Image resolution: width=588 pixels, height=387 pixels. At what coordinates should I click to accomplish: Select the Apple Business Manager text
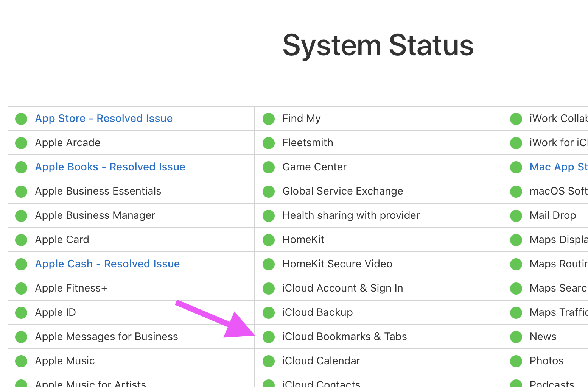95,215
